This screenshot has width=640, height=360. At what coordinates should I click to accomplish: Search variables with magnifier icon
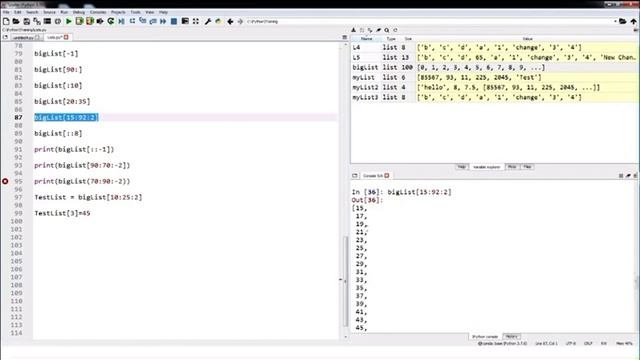coord(387,30)
